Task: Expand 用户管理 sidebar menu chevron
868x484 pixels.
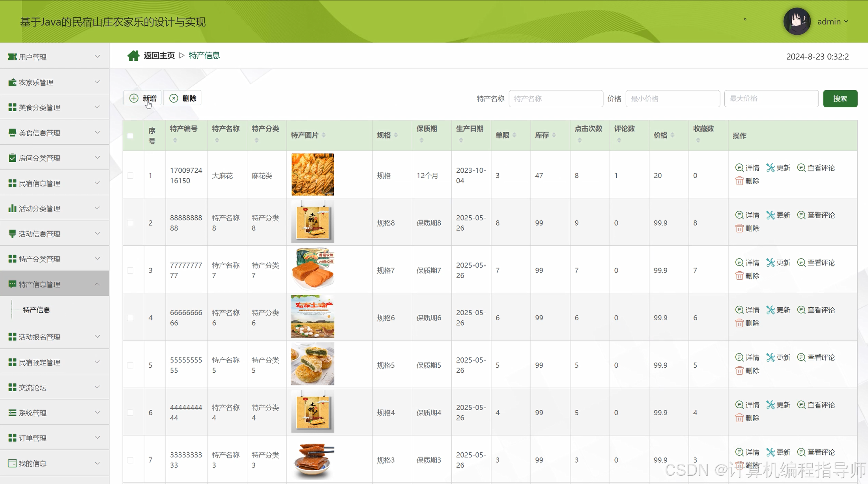Action: pyautogui.click(x=97, y=57)
